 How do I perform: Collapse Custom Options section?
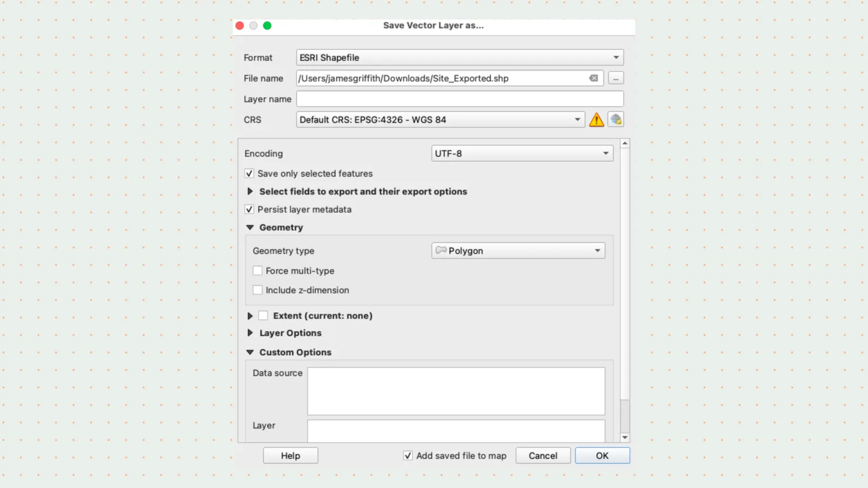(x=250, y=352)
